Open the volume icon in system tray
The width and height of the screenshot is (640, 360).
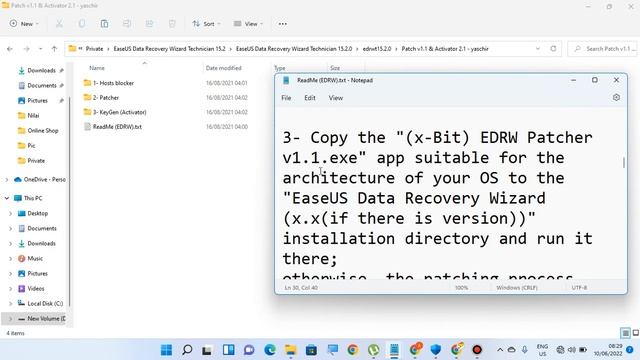(571, 350)
